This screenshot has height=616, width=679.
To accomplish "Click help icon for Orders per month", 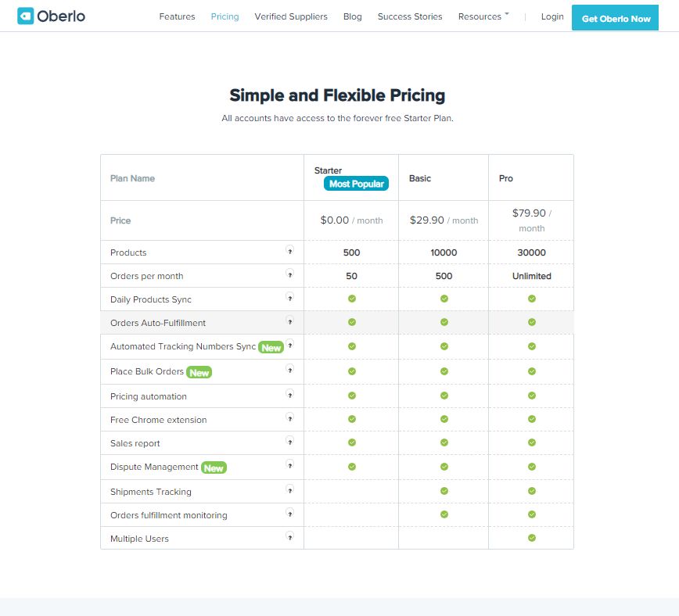I will tap(290, 275).
